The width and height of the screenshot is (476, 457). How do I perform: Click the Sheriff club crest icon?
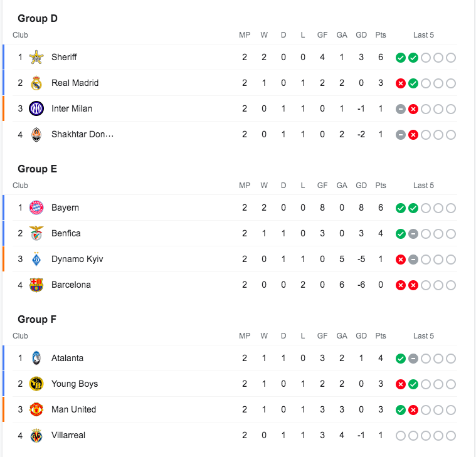pyautogui.click(x=36, y=57)
